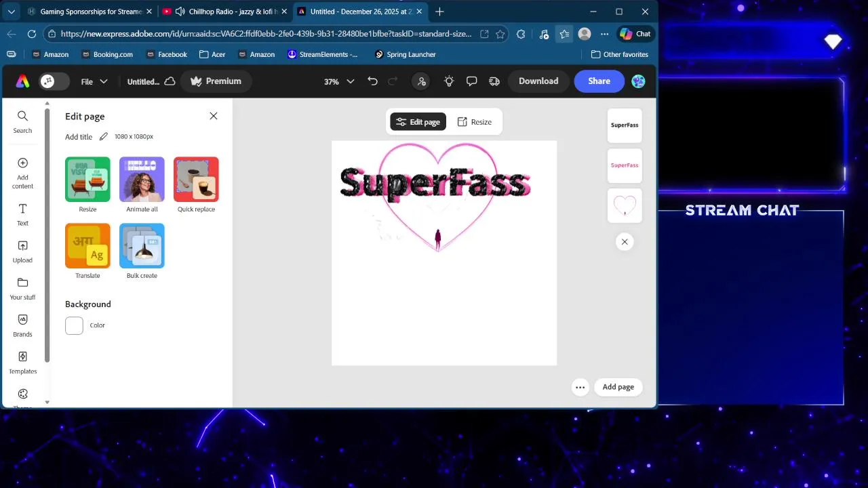
Task: Select the black SuperFass layer thumbnail
Action: tap(625, 125)
